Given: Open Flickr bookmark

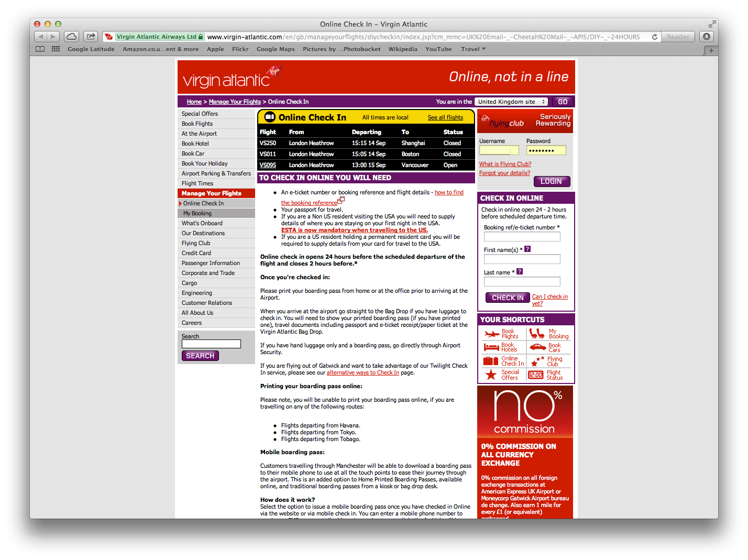Looking at the screenshot, I should [x=240, y=49].
